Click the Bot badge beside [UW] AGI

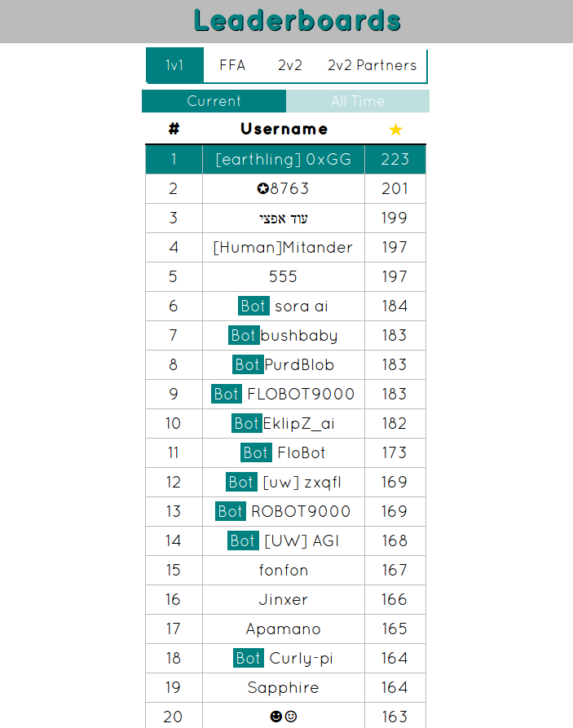point(243,540)
